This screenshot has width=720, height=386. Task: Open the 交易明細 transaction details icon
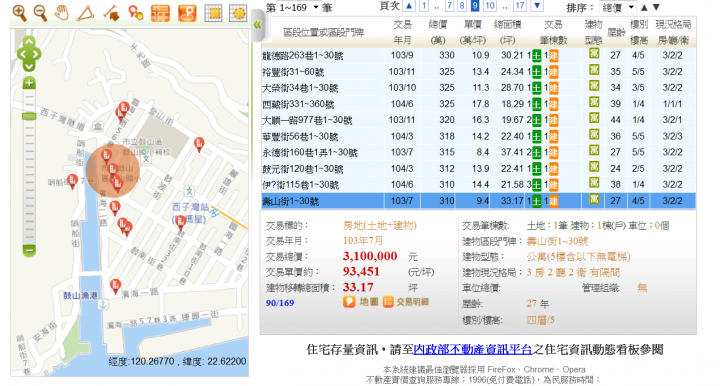click(x=406, y=302)
